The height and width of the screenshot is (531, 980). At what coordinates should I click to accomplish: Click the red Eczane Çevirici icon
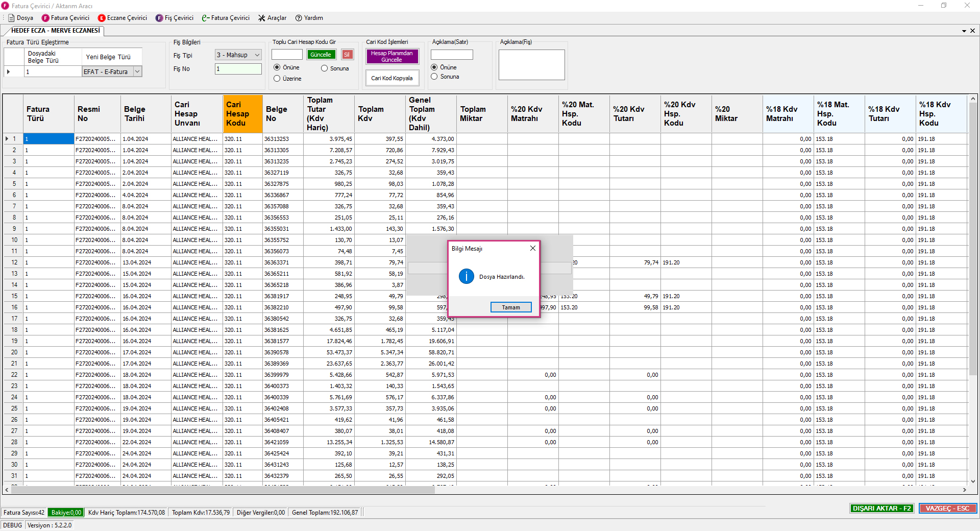pos(102,18)
